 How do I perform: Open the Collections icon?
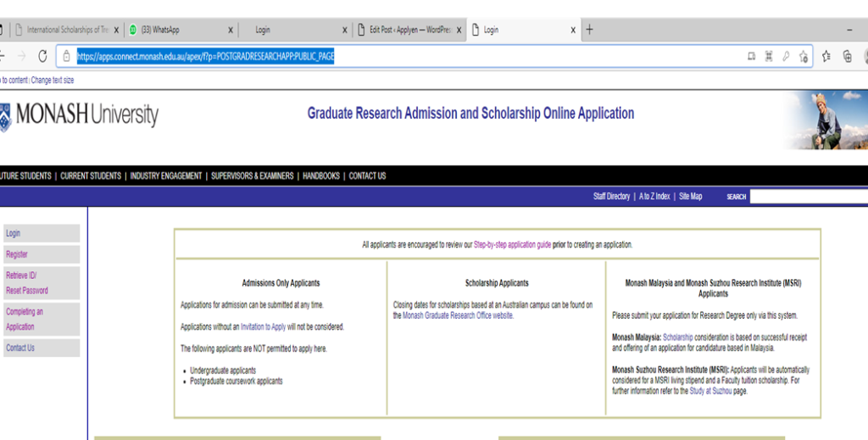(x=848, y=56)
